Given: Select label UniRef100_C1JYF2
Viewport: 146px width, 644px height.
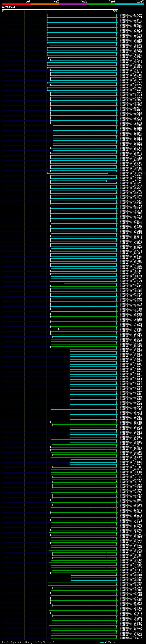Looking at the screenshot, I should coord(131,351).
